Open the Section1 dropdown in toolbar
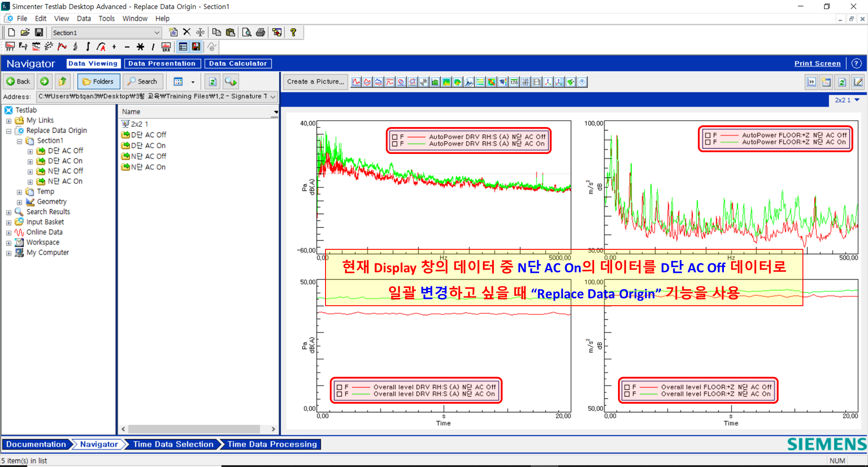 (157, 33)
